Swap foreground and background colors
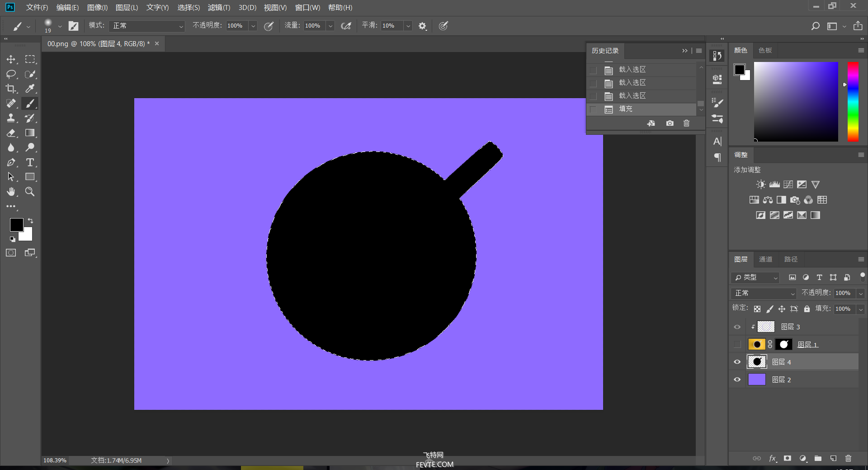The height and width of the screenshot is (470, 868). (30, 221)
